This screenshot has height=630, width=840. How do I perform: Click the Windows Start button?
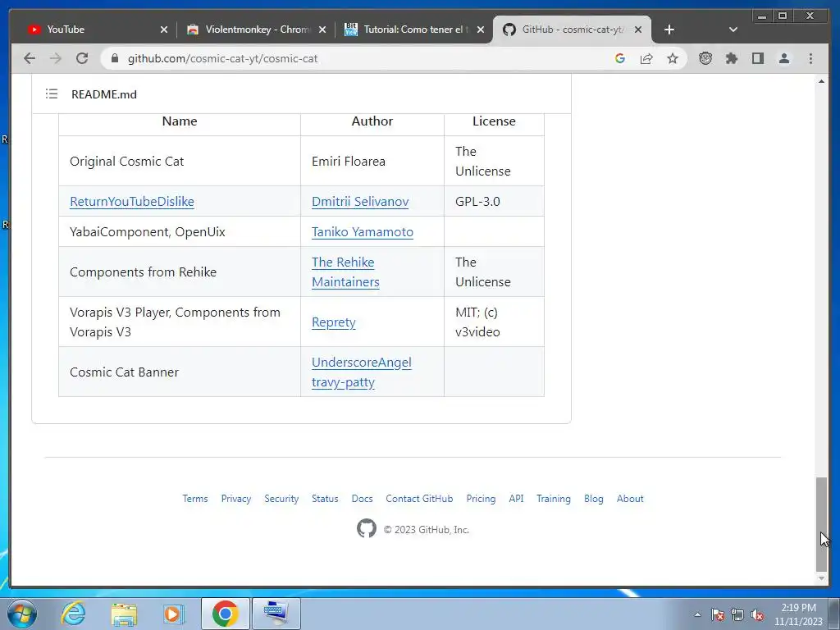click(22, 614)
